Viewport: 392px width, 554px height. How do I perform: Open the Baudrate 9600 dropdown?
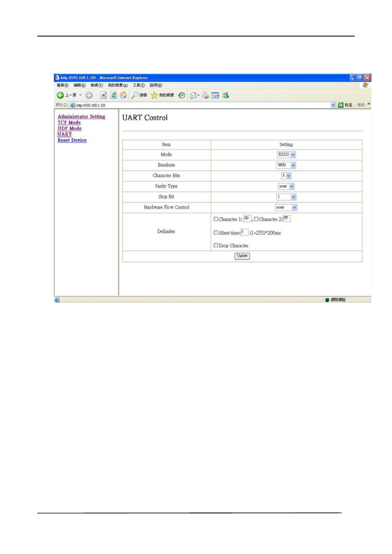[286, 165]
